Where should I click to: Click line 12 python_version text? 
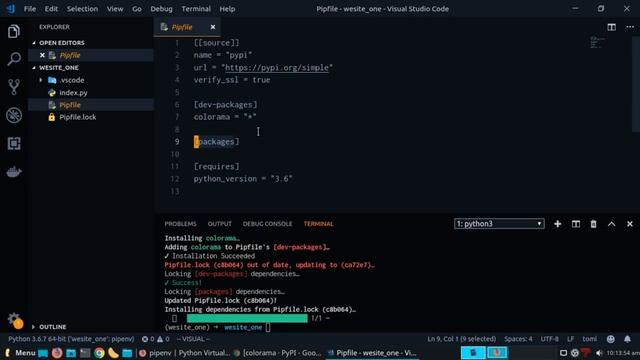point(243,179)
